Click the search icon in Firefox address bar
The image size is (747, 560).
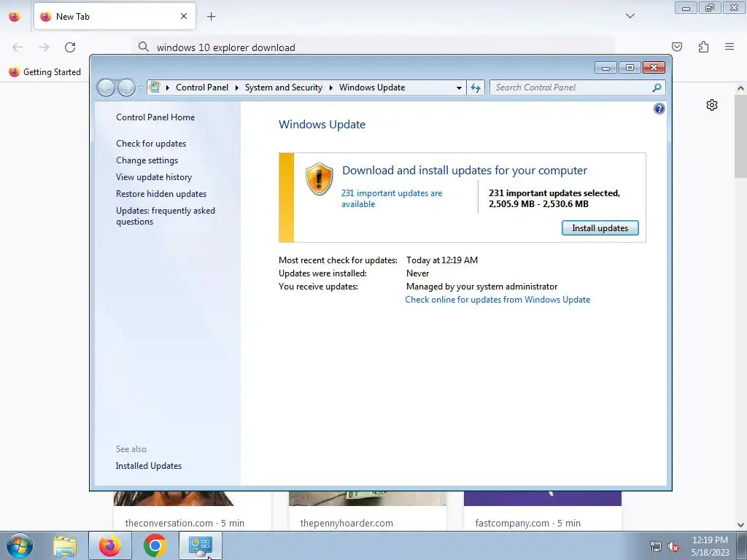pos(144,47)
